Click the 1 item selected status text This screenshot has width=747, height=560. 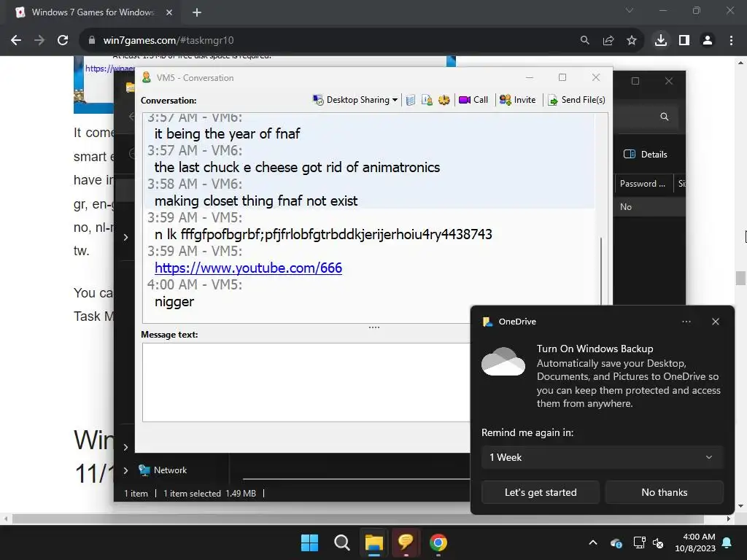(x=193, y=494)
